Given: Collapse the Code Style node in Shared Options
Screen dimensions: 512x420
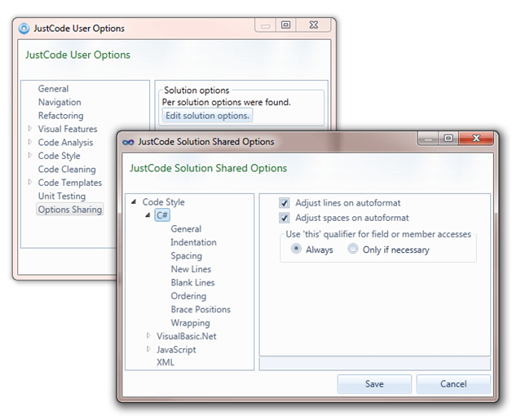Looking at the screenshot, I should pos(134,201).
